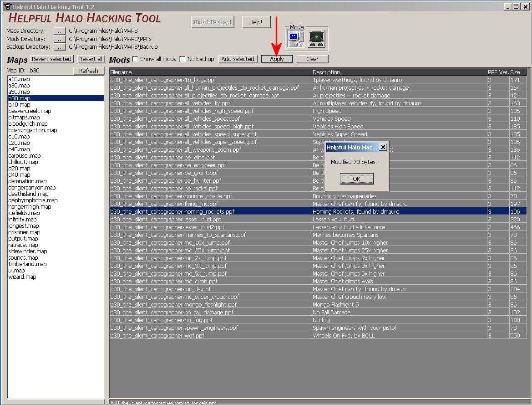Select gephyrophobia.map in the maps list
532x405 pixels.
pos(56,200)
